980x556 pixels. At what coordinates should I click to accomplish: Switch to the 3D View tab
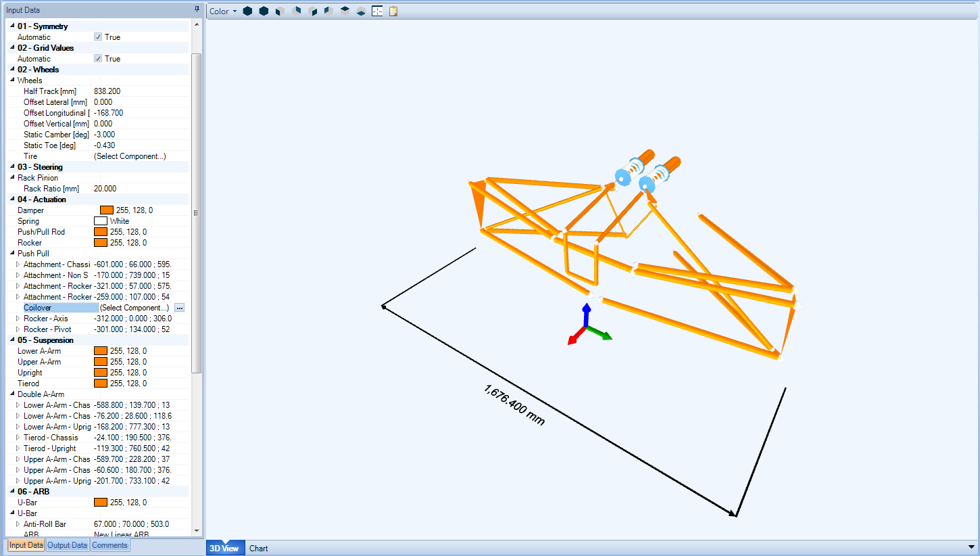pos(226,548)
